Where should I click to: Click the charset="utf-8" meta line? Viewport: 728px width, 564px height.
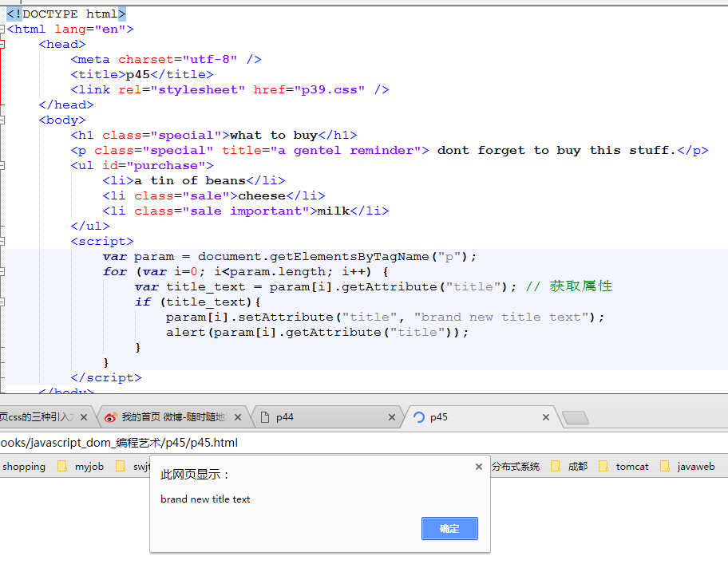pos(166,59)
